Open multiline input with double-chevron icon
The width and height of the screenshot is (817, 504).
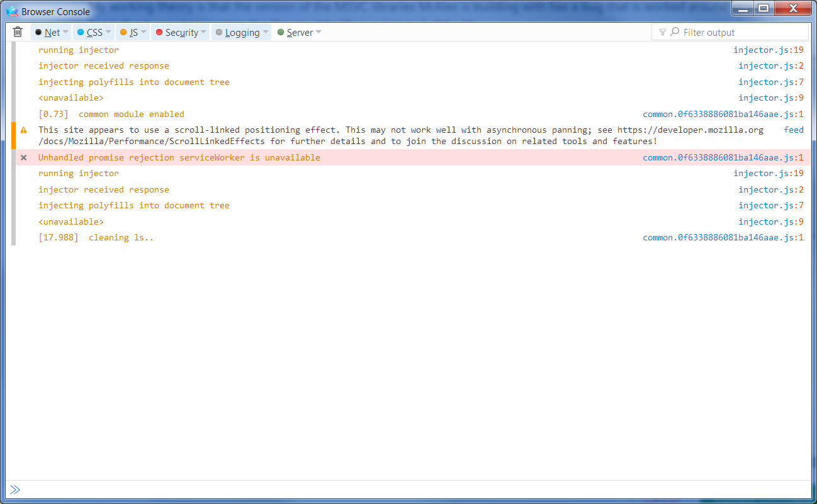pyautogui.click(x=14, y=490)
